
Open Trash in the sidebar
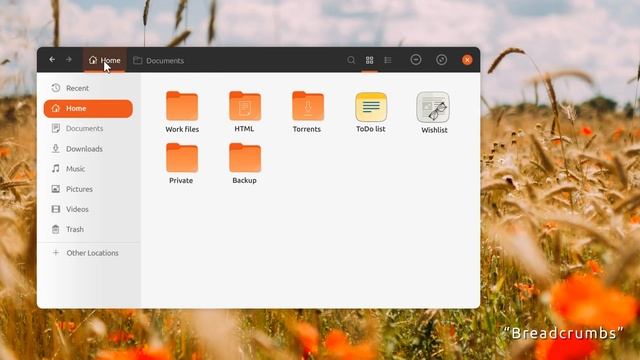tap(88, 229)
